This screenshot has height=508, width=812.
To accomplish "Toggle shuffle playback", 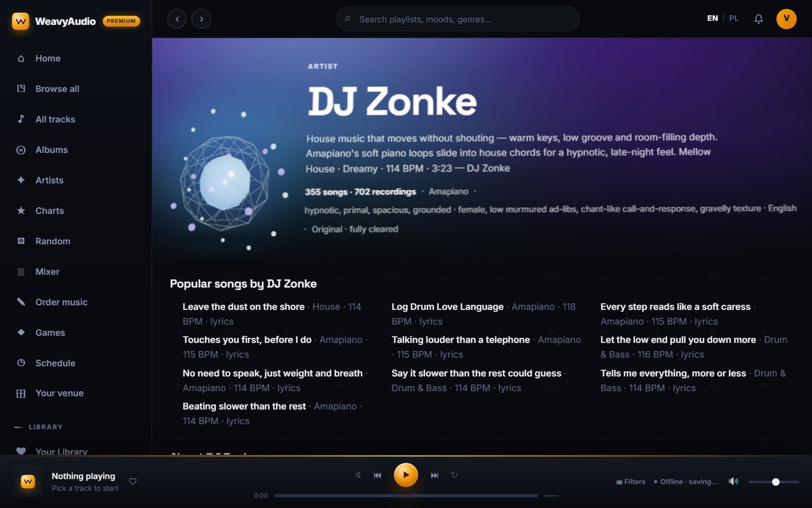I will tap(358, 475).
